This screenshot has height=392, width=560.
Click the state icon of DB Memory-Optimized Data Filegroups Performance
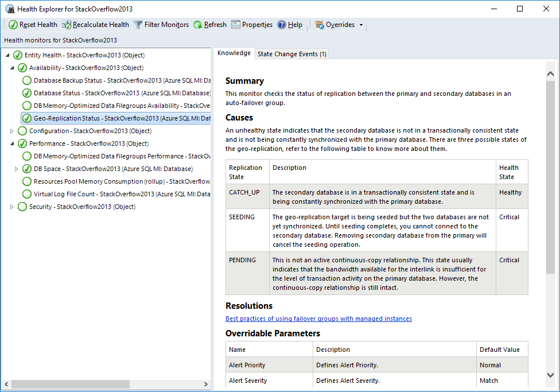27,156
